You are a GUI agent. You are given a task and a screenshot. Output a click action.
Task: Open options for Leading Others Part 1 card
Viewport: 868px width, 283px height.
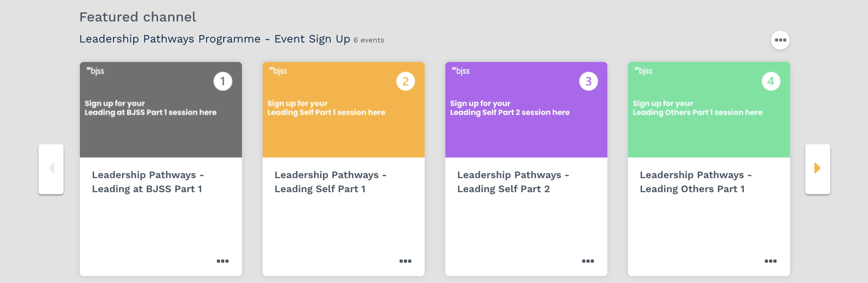tap(770, 261)
